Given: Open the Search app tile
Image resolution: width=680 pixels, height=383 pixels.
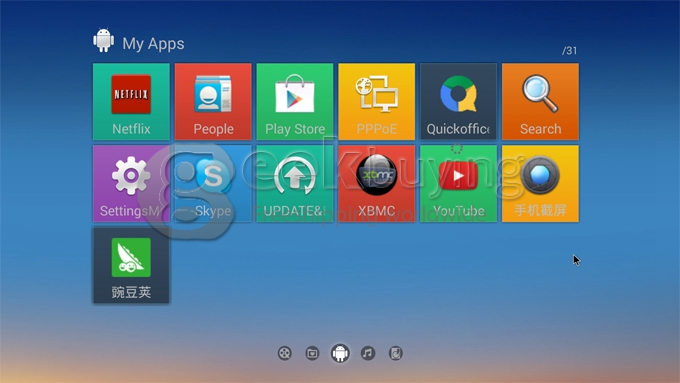Looking at the screenshot, I should coord(540,101).
